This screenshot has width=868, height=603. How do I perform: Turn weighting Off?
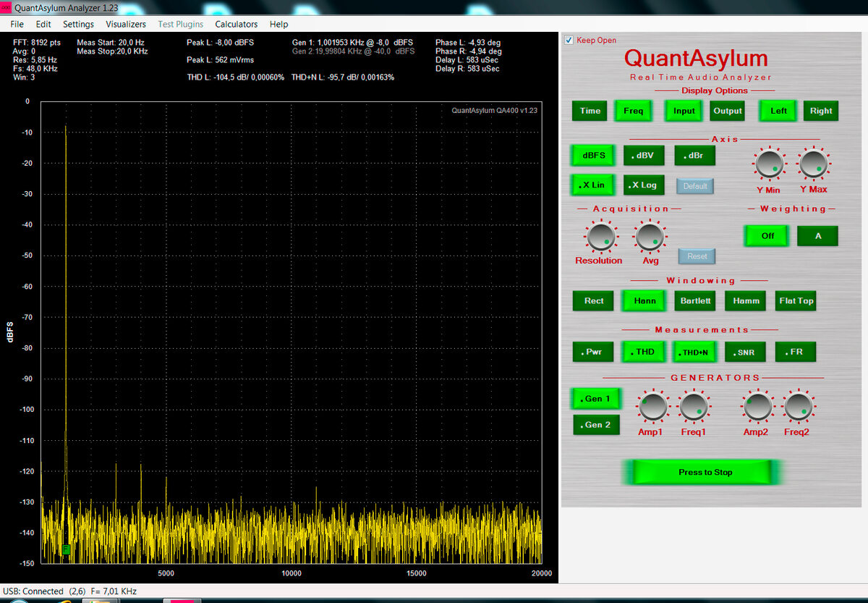point(767,235)
